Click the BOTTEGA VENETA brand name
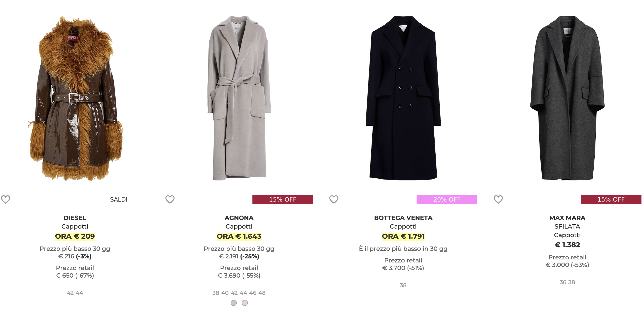The height and width of the screenshot is (311, 644). (x=403, y=218)
